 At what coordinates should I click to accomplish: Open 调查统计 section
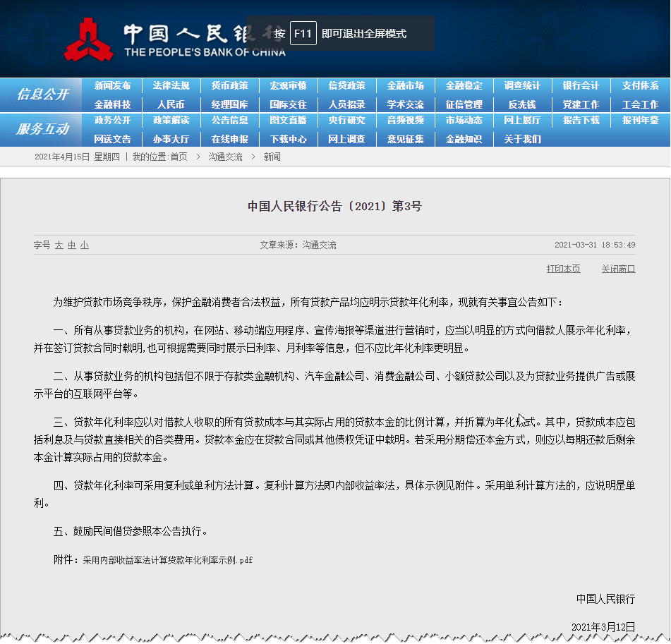523,85
